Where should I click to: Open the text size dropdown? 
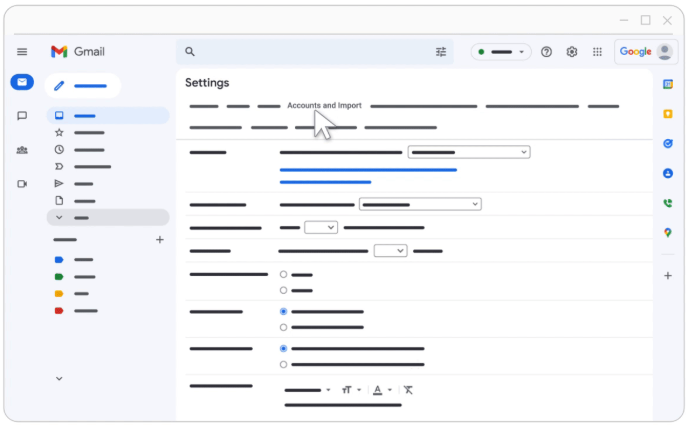351,390
